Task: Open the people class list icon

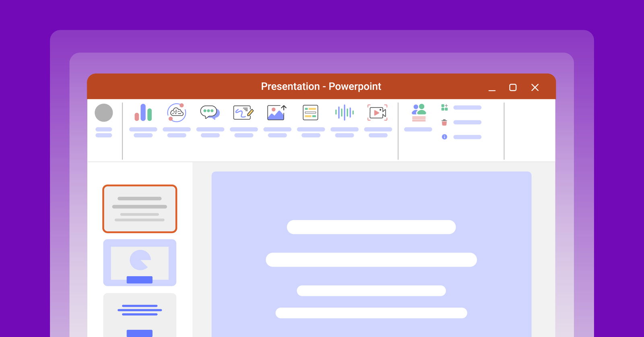Action: 419,112
